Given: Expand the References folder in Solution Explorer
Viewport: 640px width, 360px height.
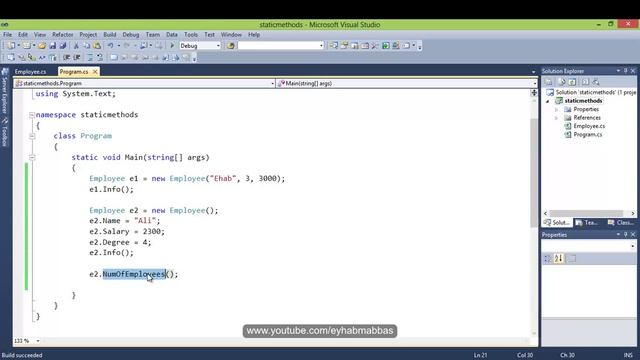Looking at the screenshot, I should tap(556, 118).
